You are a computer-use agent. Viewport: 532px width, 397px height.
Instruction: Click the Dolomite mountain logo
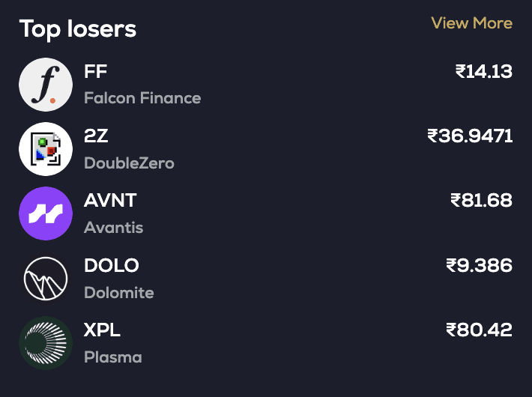[46, 279]
